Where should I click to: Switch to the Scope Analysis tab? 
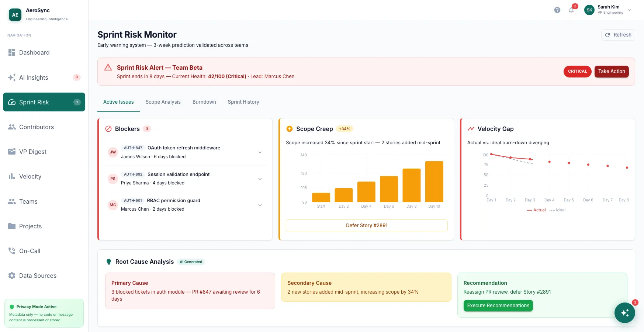pos(163,102)
